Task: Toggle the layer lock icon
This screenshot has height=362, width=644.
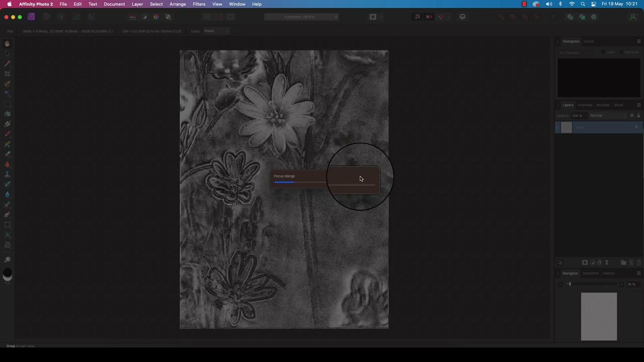Action: [638, 115]
